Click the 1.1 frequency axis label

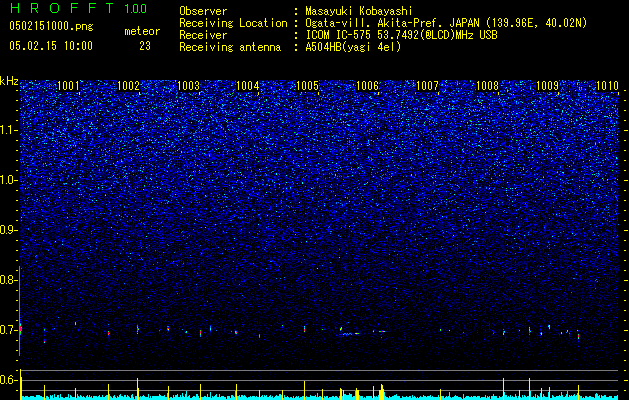(7, 130)
